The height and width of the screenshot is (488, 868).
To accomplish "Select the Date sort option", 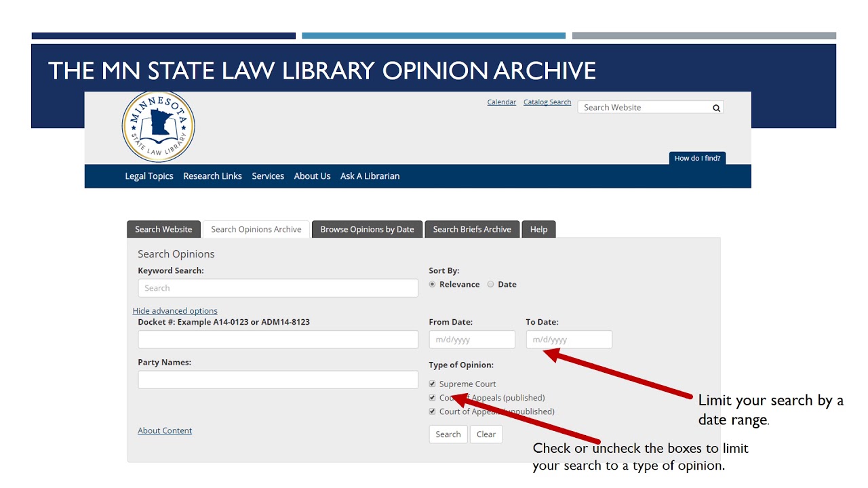I will pyautogui.click(x=490, y=285).
